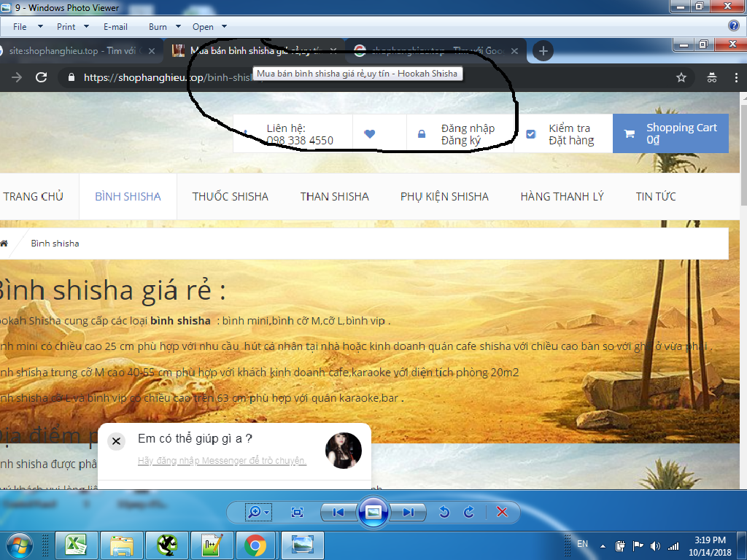
Task: Click the Đăng nhập link
Action: 468,128
